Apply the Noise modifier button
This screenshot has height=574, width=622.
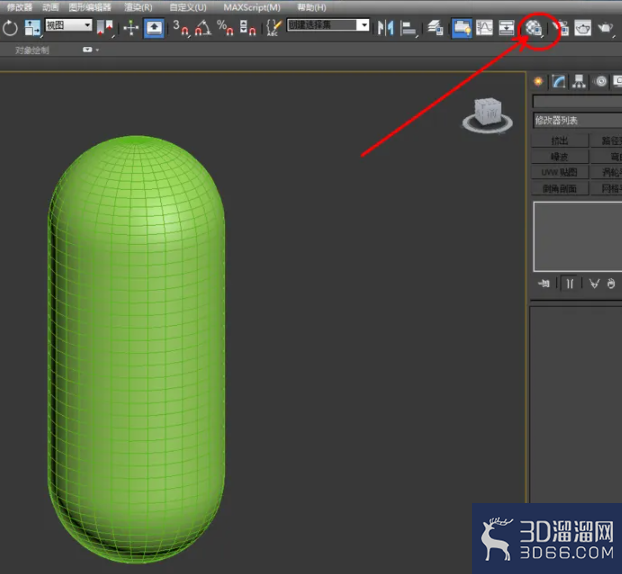tap(559, 157)
